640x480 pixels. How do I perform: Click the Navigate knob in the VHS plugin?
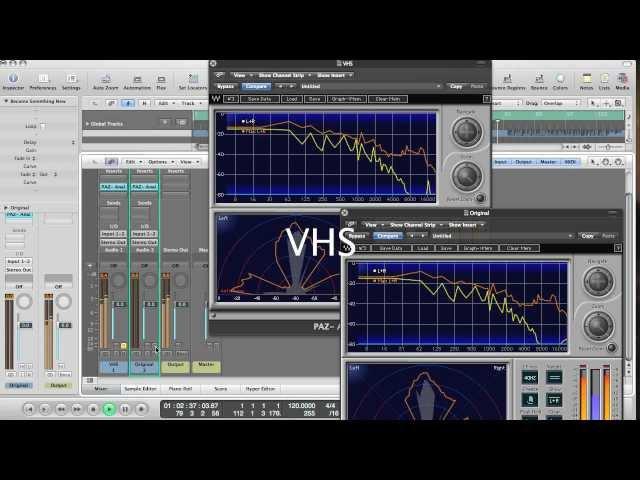pos(467,131)
